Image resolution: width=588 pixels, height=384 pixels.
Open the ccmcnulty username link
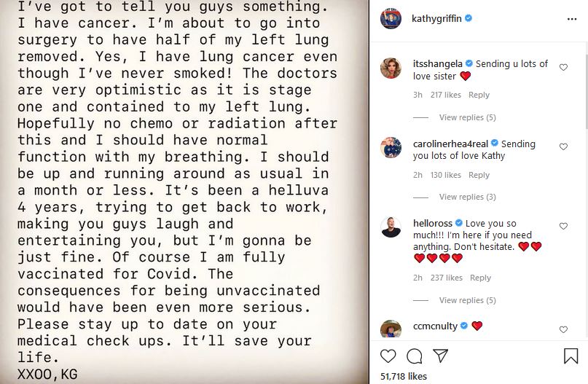[435, 326]
